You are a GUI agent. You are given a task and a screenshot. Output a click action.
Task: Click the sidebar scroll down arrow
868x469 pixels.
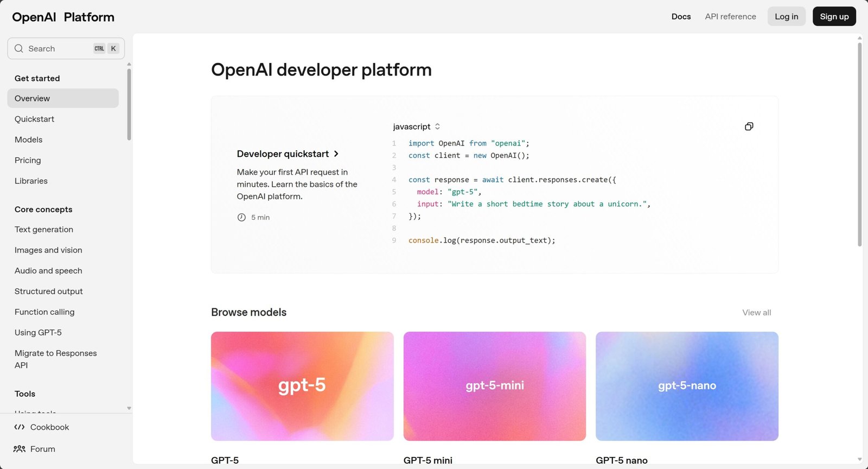[x=129, y=408]
